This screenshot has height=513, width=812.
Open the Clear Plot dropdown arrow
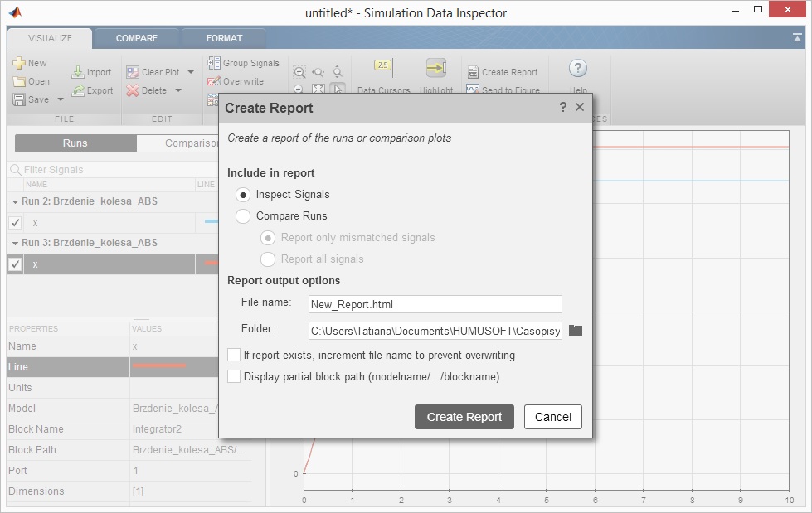191,72
